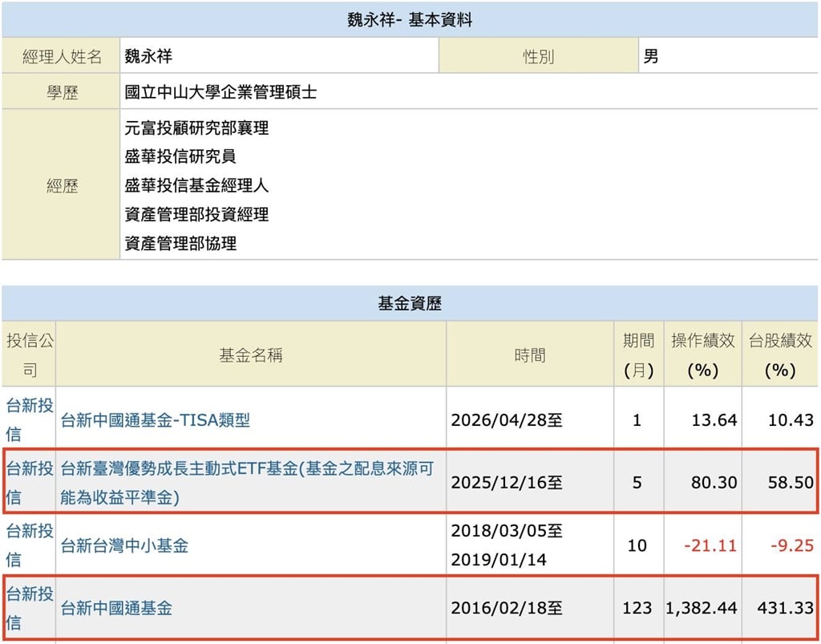This screenshot has width=821, height=644.
Task: Select the 性別 label cell
Action: tap(538, 56)
